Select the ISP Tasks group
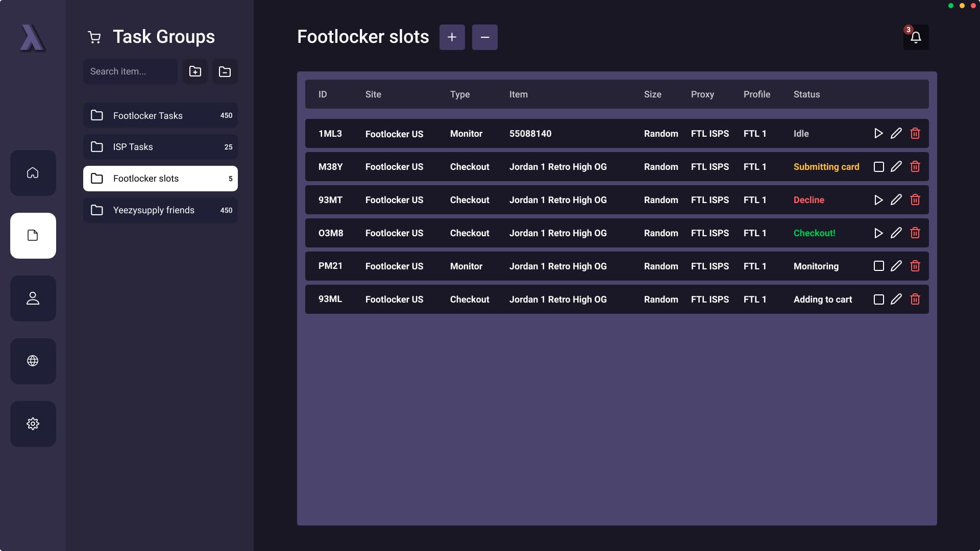980x551 pixels. point(160,147)
